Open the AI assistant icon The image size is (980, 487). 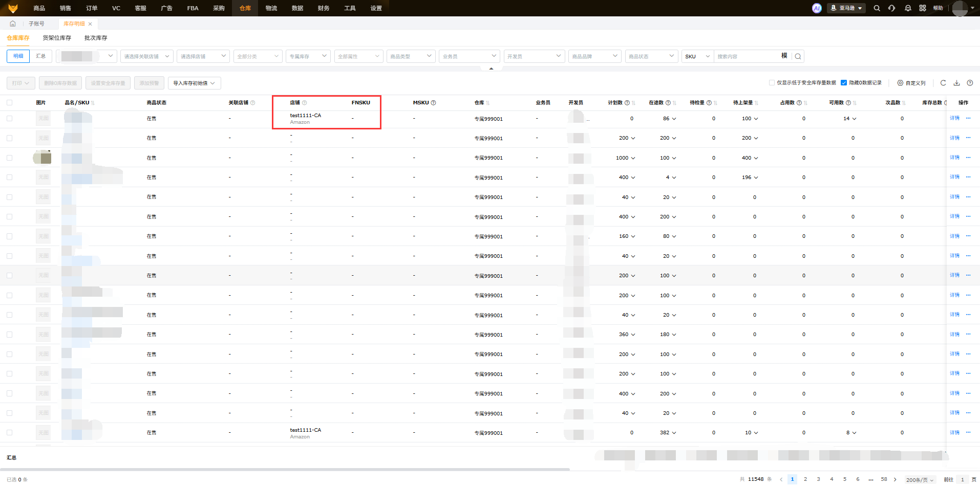point(817,8)
